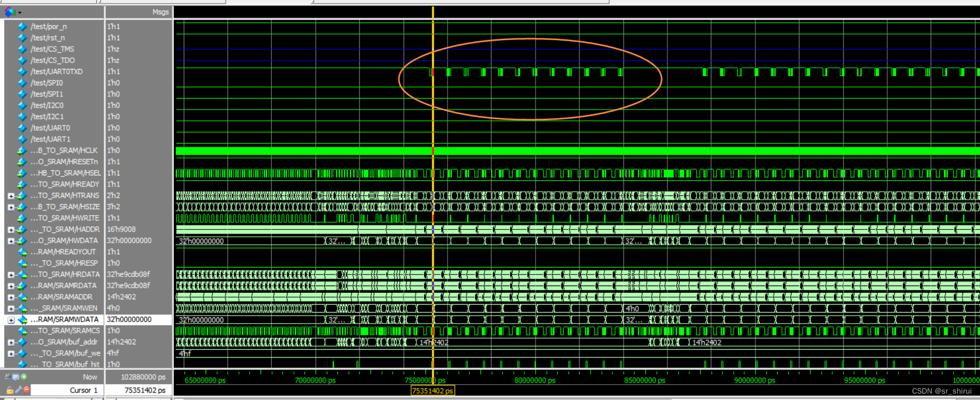Viewport: 980px width, 400px height.
Task: Click the signal icon of HREADY row
Action: (22, 184)
